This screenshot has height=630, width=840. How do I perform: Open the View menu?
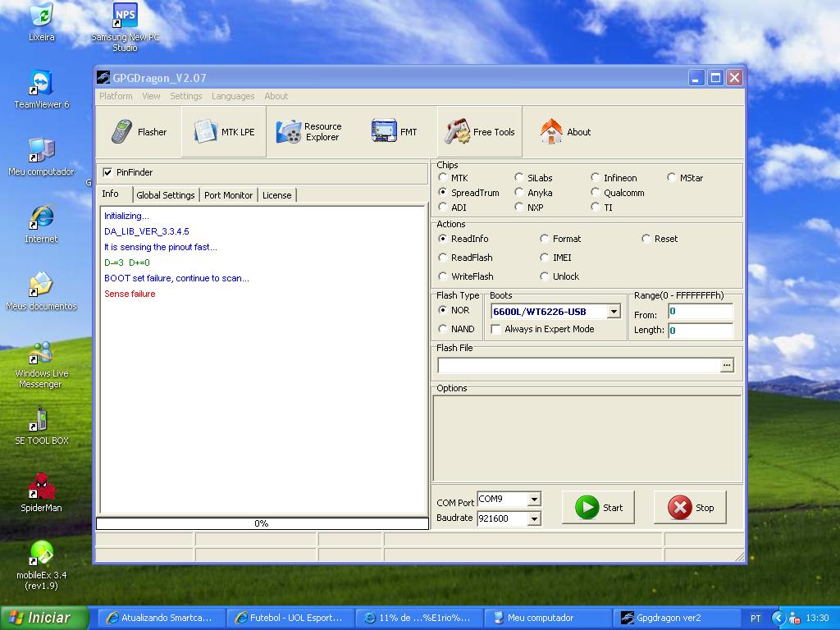point(151,96)
